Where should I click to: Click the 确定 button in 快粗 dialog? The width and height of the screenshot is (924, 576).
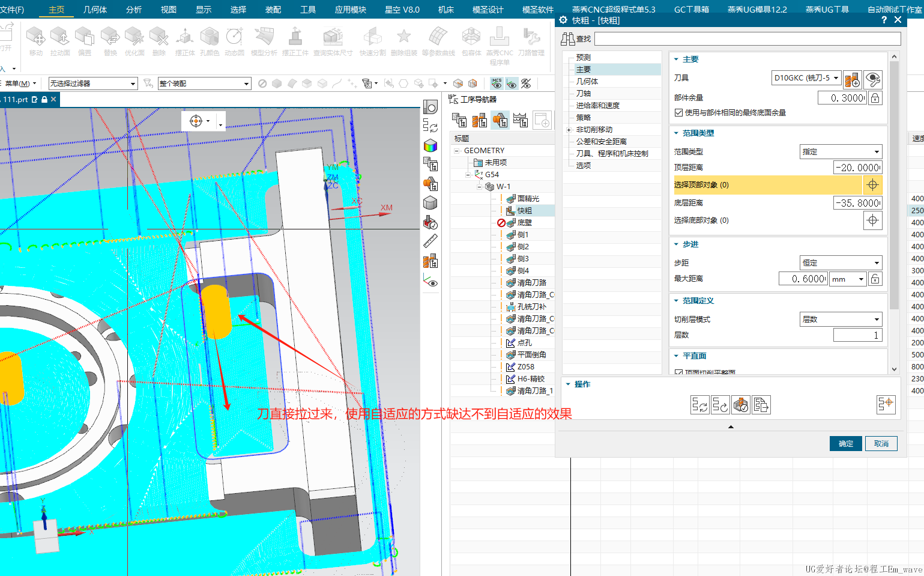846,444
